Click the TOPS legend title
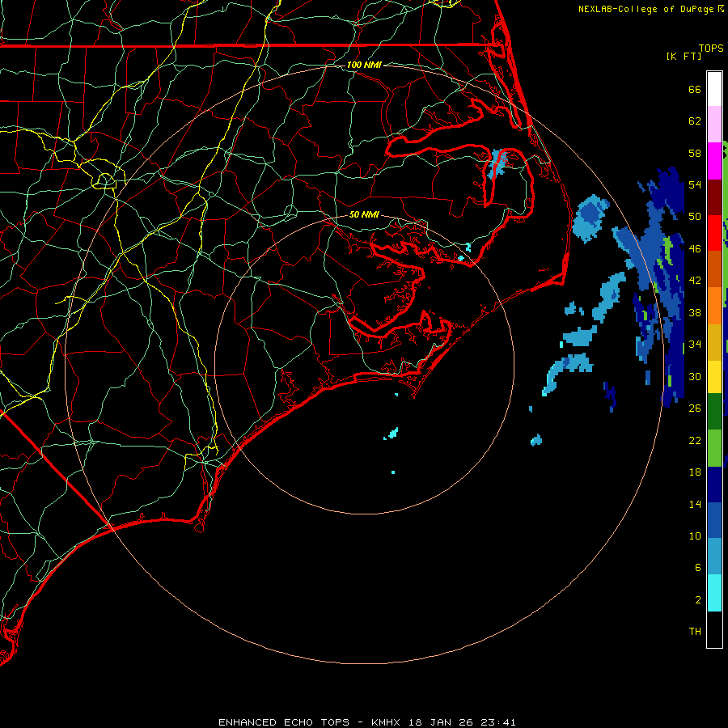Image resolution: width=728 pixels, height=728 pixels. pyautogui.click(x=711, y=49)
